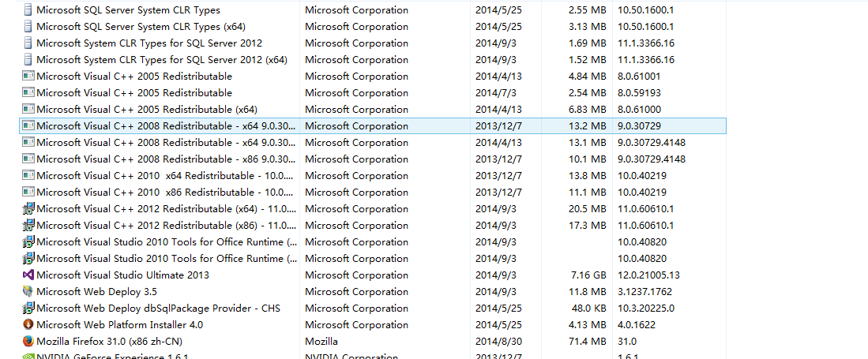The height and width of the screenshot is (359, 868).
Task: Click the icon of Visual C++ 2005 Redistributable 2.54 MB
Action: (x=28, y=93)
